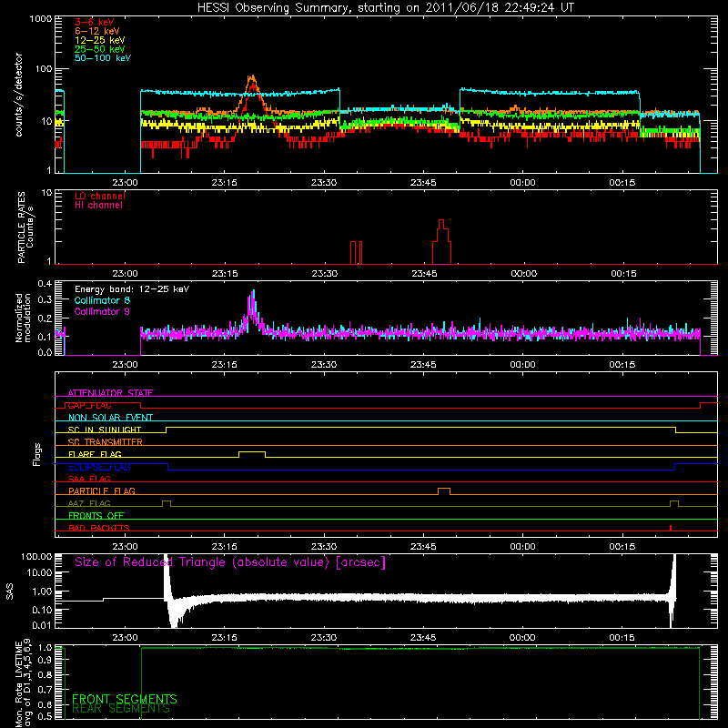Screen dimensions: 728x728
Task: Click the LO channel legend label
Action: click(x=100, y=196)
